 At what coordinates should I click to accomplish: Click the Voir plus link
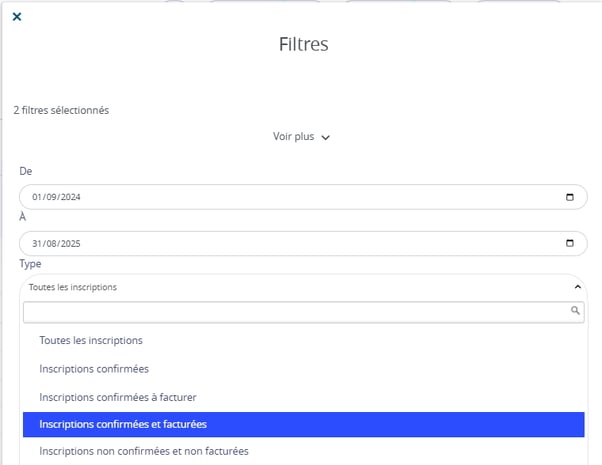[294, 136]
